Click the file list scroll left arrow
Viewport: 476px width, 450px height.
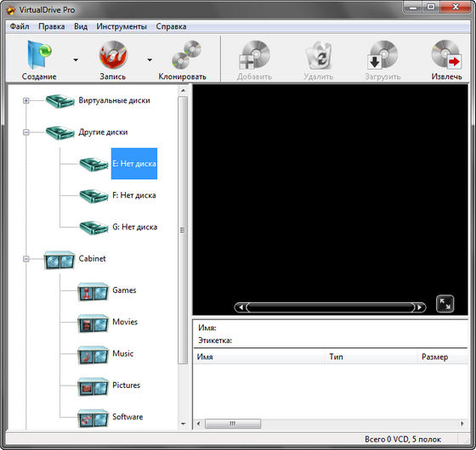click(199, 424)
